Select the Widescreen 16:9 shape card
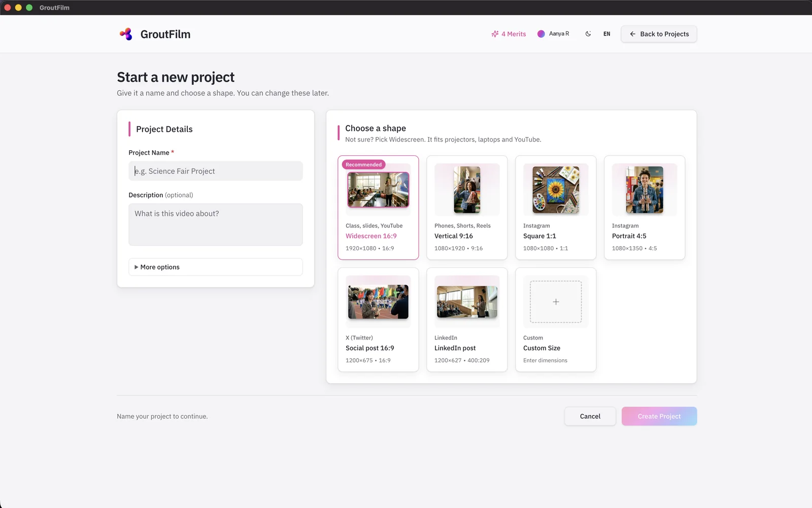 point(378,208)
